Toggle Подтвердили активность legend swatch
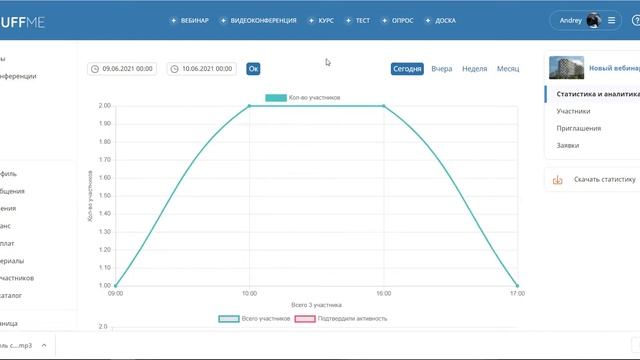 305,319
